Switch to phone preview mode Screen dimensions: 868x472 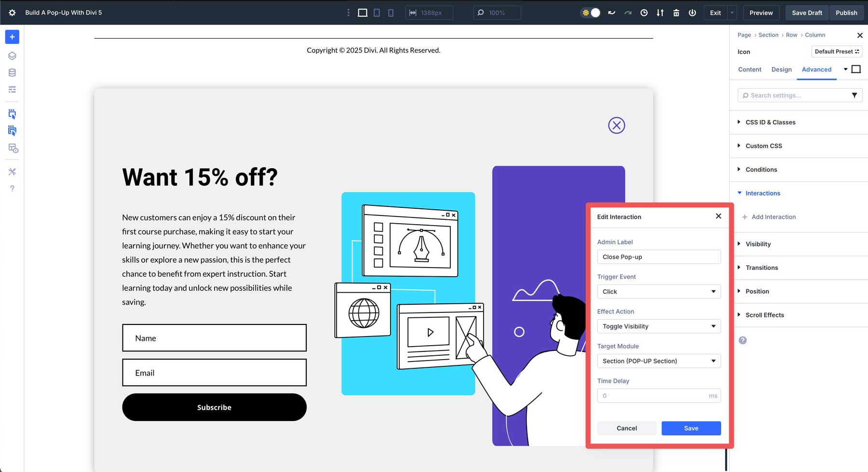391,12
